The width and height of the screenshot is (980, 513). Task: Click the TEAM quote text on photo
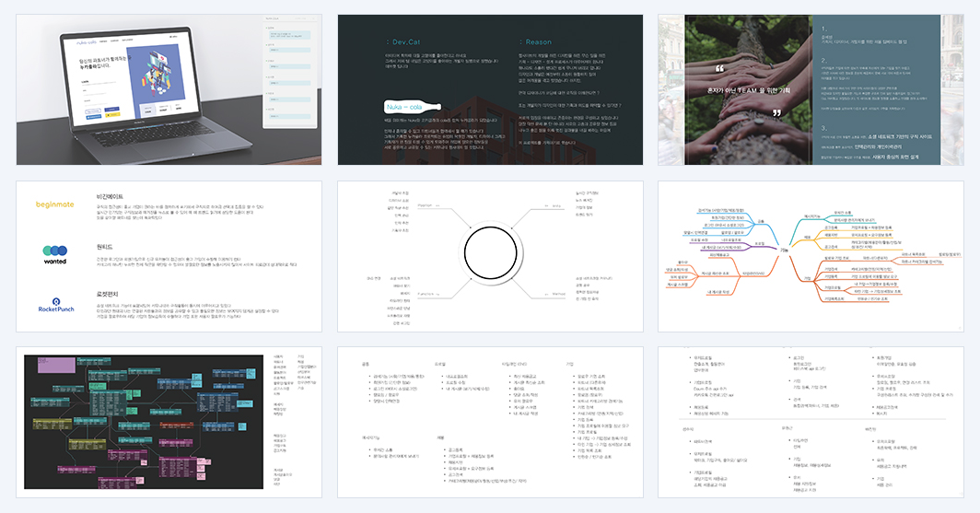pyautogui.click(x=748, y=90)
